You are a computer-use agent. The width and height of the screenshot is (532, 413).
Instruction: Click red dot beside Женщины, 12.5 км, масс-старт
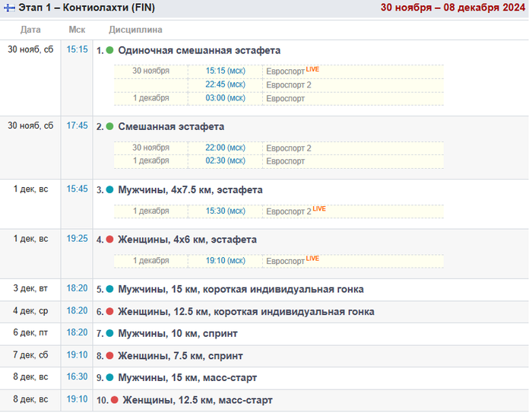(114, 400)
